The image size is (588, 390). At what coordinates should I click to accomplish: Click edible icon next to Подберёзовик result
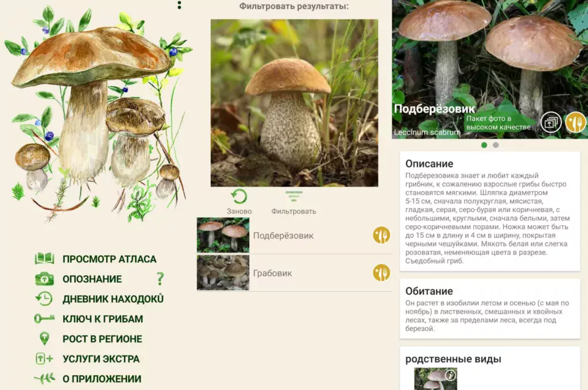(x=381, y=235)
